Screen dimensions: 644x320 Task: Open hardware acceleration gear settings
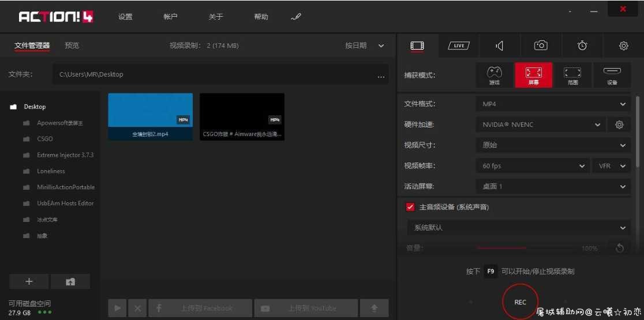coord(619,125)
